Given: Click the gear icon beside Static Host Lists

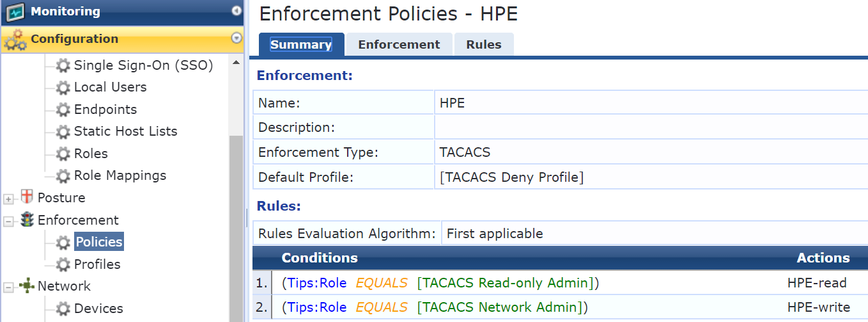Looking at the screenshot, I should tap(63, 131).
